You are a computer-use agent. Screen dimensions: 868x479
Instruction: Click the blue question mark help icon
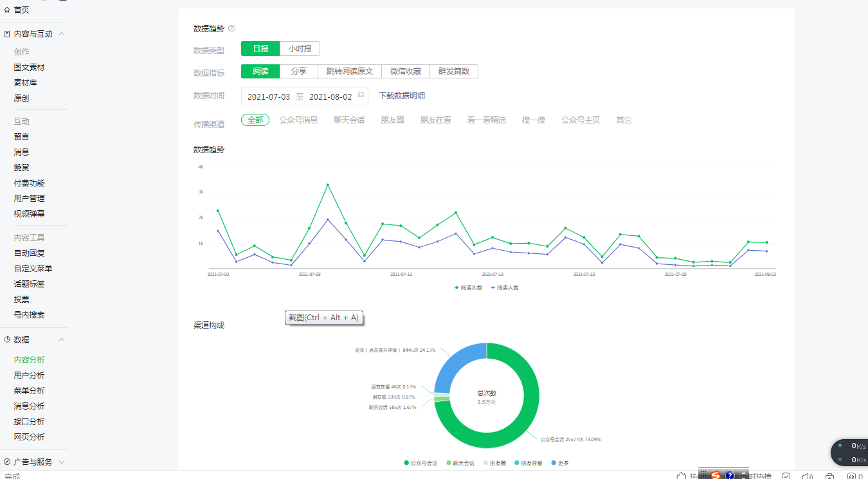[x=730, y=476]
